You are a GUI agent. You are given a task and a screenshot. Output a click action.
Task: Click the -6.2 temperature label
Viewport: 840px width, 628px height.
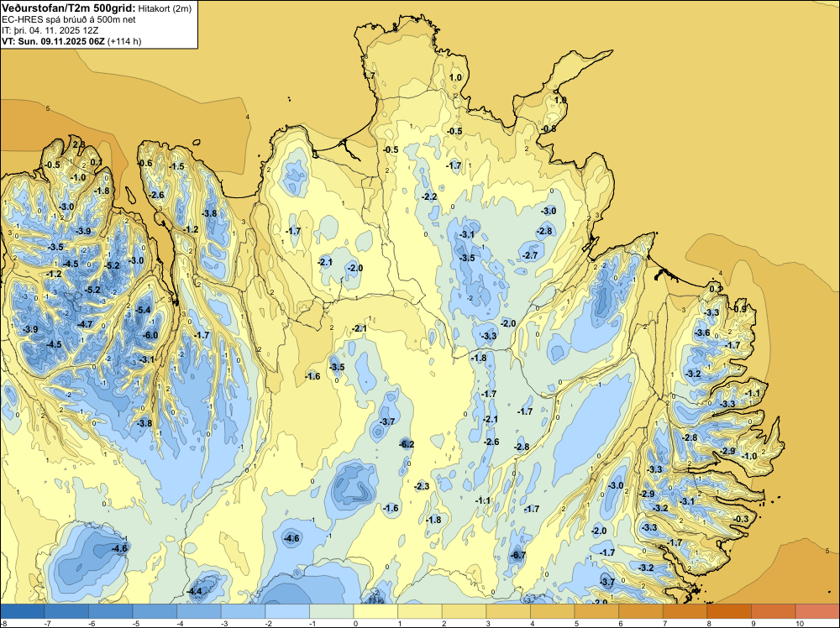click(x=407, y=444)
